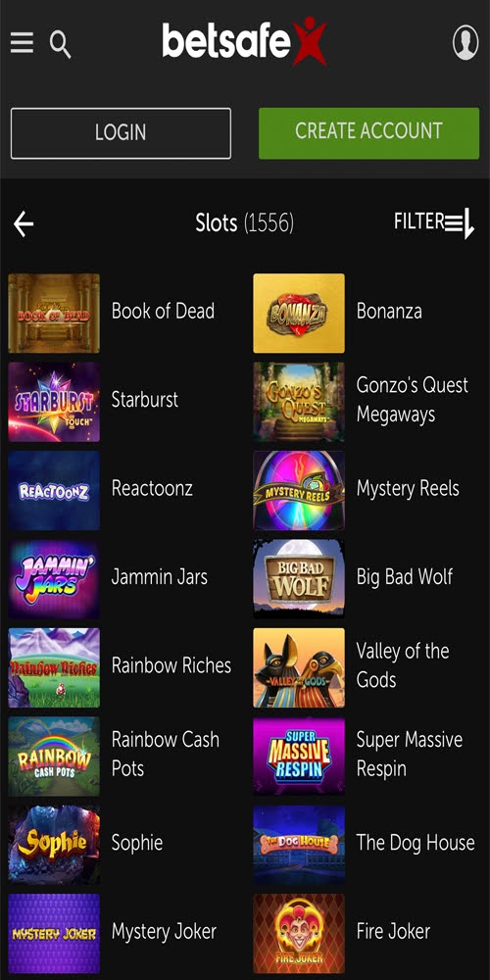Choose the Reactoonz thumbnail
This screenshot has height=980, width=490.
coord(54,491)
